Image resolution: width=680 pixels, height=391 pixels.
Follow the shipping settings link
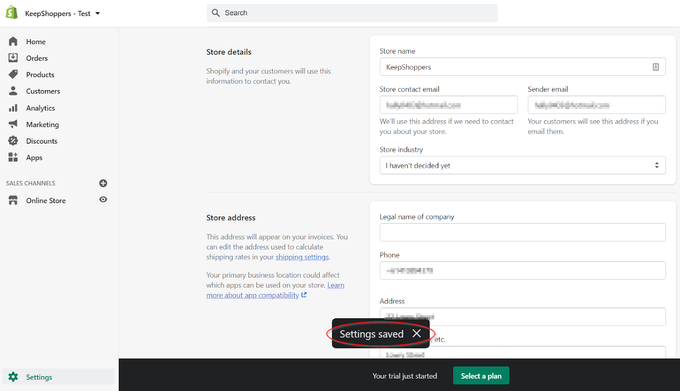point(302,257)
